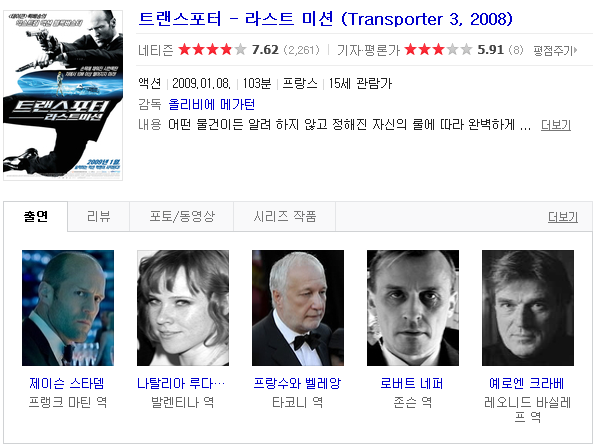
Task: Click the critic star rating icons
Action: coord(438,50)
